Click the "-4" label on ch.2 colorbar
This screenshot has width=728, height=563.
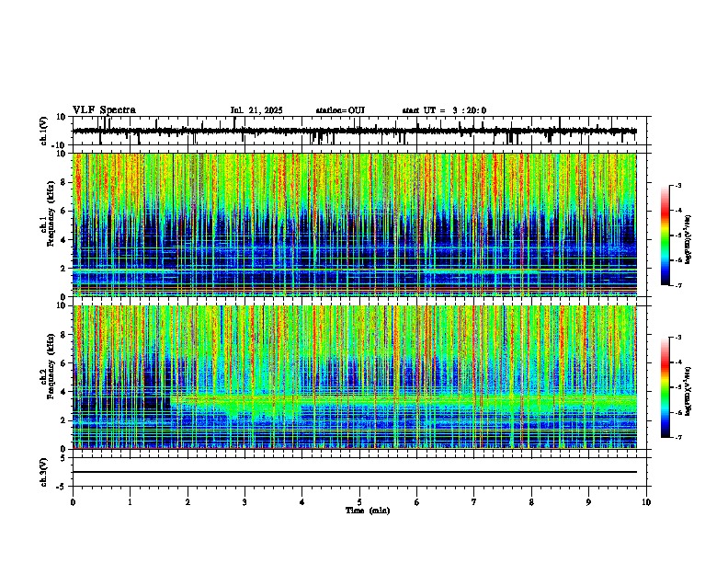[x=677, y=362]
